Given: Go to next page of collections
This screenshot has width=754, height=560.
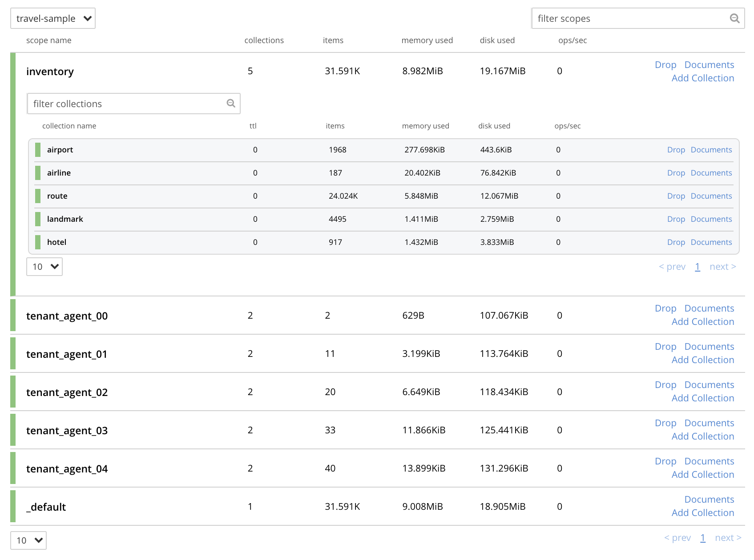Looking at the screenshot, I should click(722, 267).
